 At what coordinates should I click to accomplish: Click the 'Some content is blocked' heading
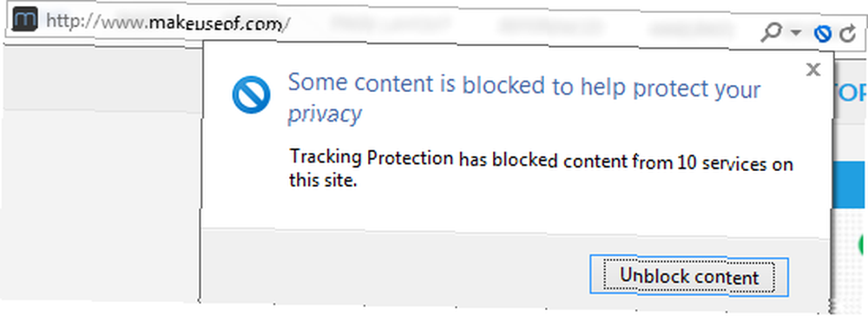[524, 98]
